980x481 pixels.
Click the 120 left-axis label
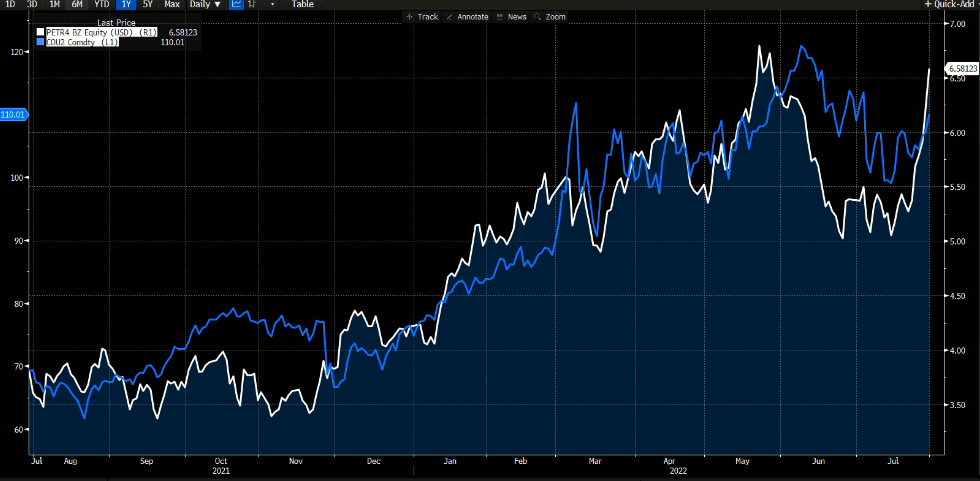point(19,52)
